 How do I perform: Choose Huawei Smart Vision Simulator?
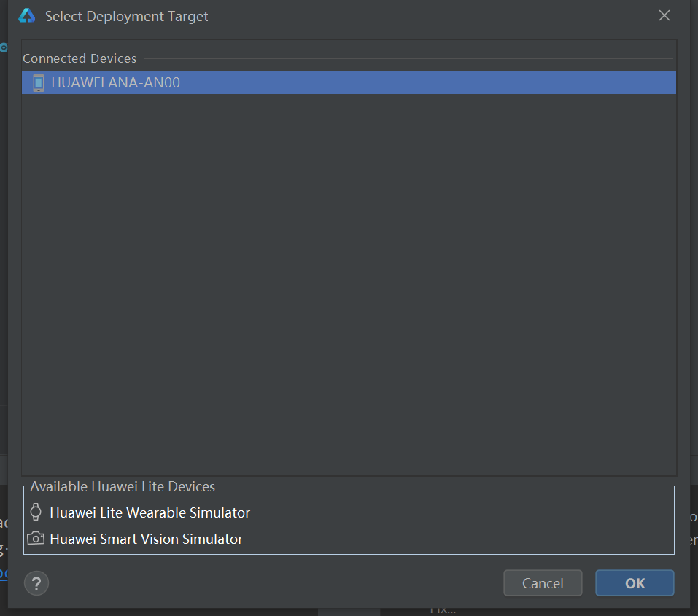(146, 539)
